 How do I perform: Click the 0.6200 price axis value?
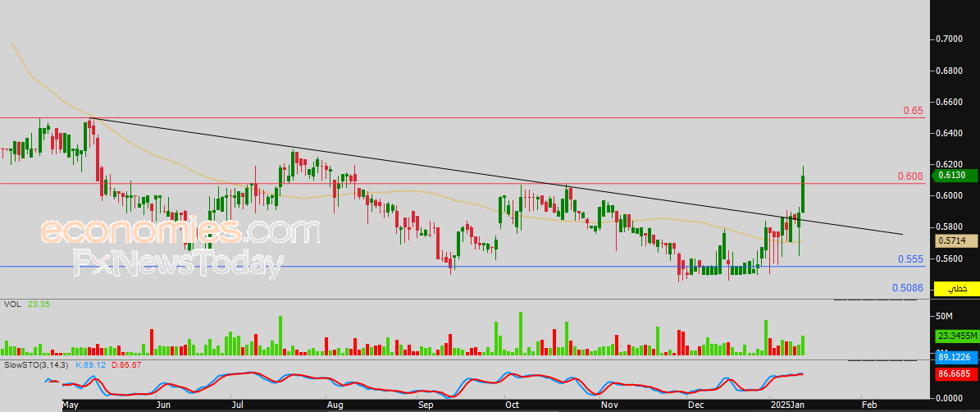pyautogui.click(x=949, y=164)
